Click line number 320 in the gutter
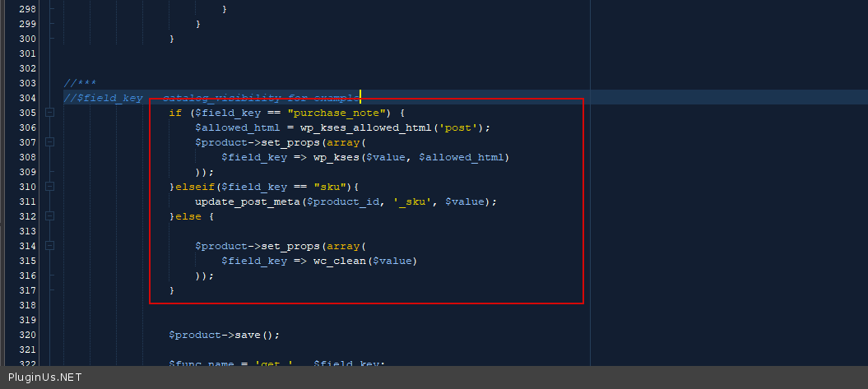Image resolution: width=868 pixels, height=389 pixels. pyautogui.click(x=27, y=335)
